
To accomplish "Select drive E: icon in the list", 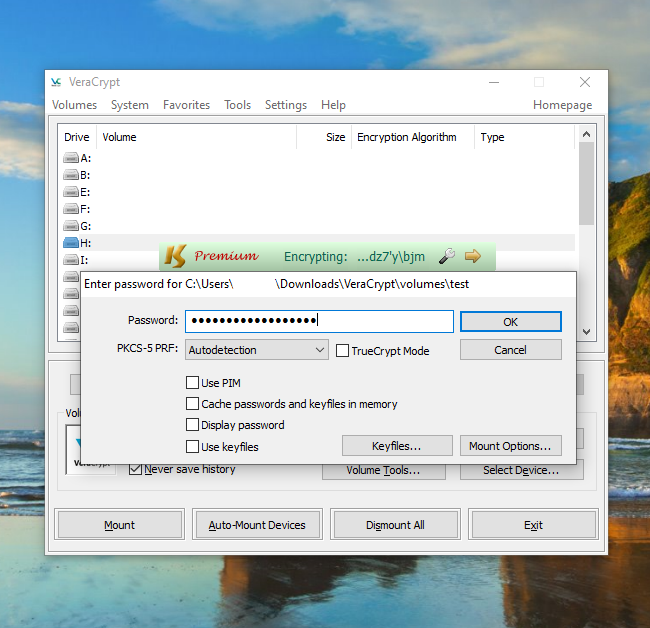I will [x=71, y=192].
